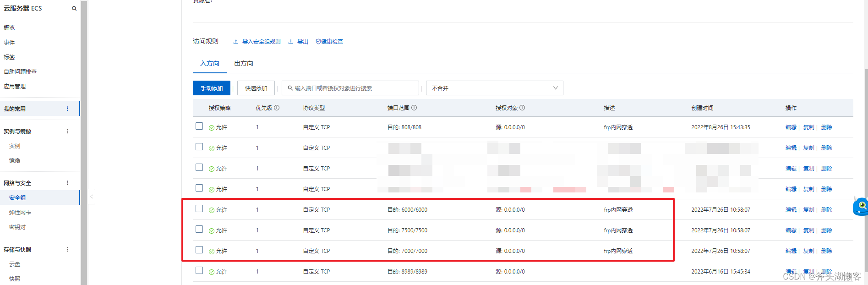This screenshot has height=285, width=868.
Task: Click the 授权策略 column header
Action: point(220,108)
